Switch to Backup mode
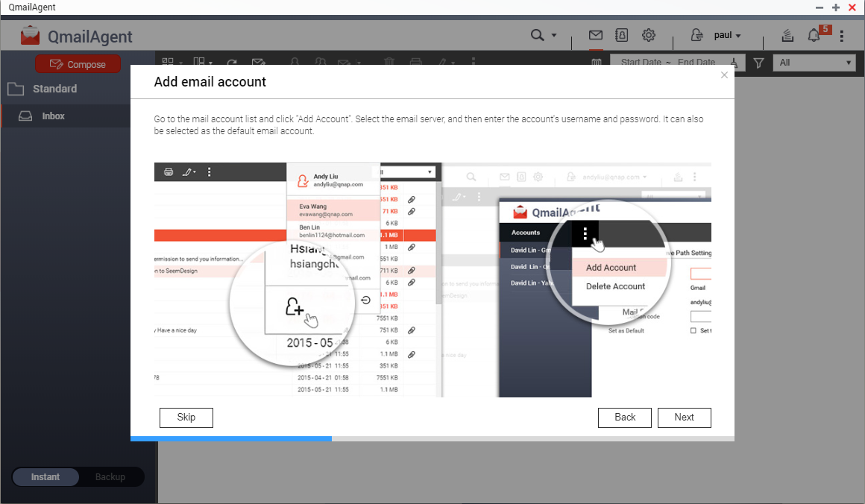865x504 pixels. click(x=110, y=477)
